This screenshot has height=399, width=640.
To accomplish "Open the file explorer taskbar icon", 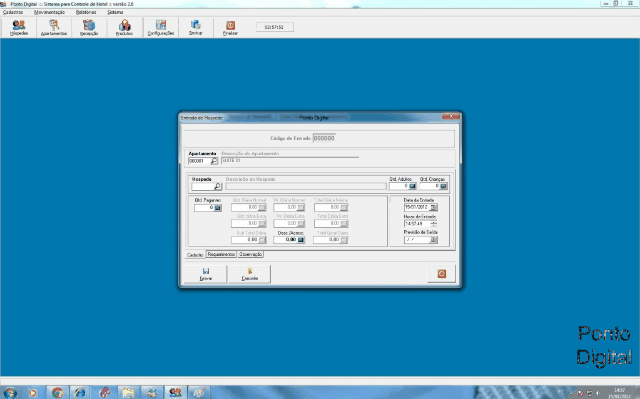I will pyautogui.click(x=128, y=392).
